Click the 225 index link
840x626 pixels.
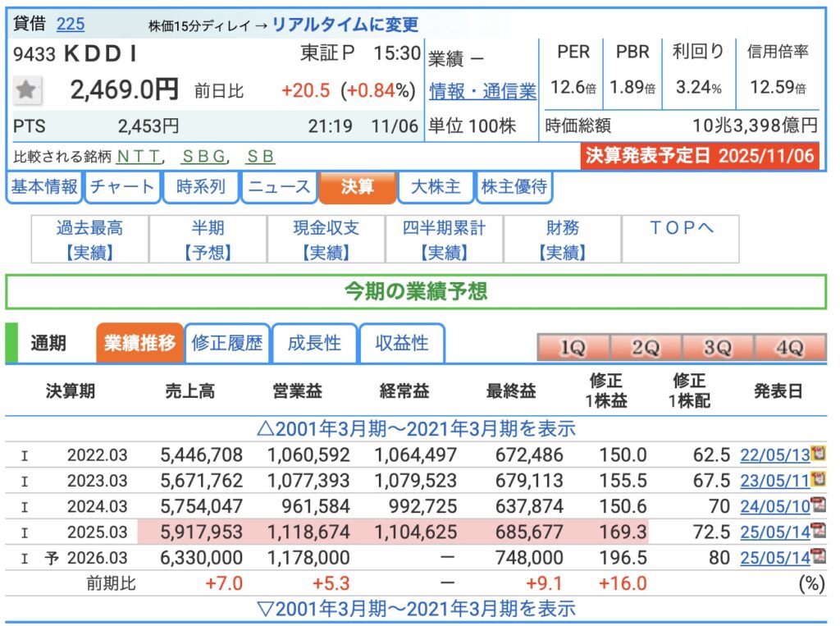pyautogui.click(x=71, y=24)
